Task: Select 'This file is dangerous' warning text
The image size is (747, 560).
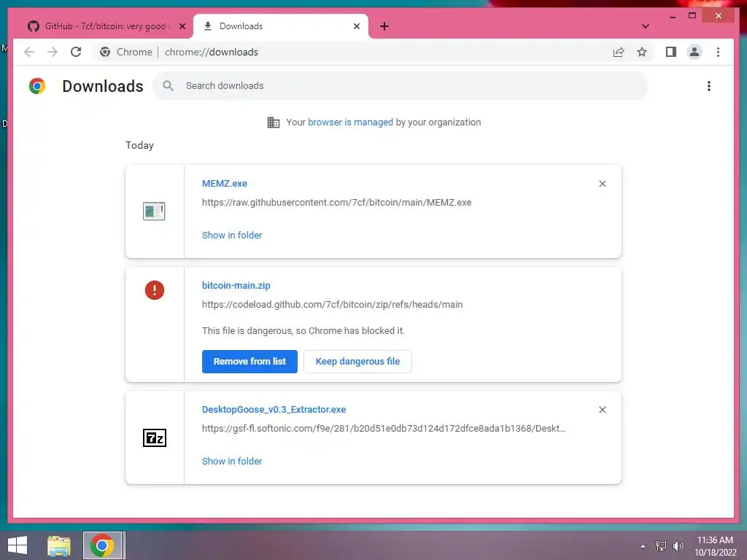Action: tap(303, 331)
